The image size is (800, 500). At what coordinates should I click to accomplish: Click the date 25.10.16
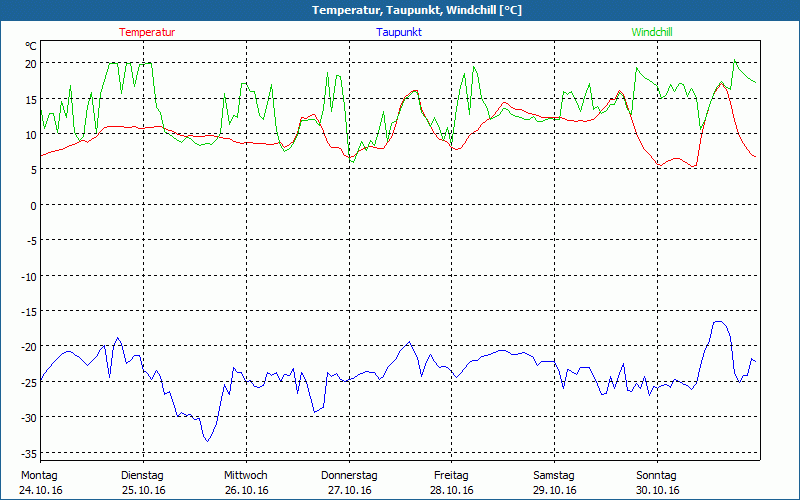144,490
